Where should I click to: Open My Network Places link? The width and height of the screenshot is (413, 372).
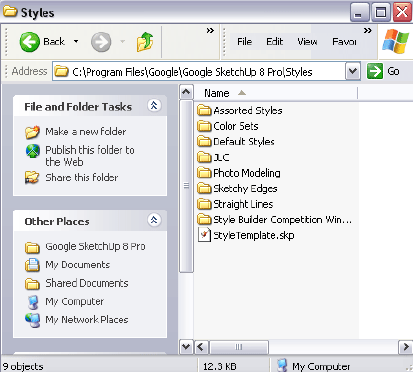[x=87, y=320]
